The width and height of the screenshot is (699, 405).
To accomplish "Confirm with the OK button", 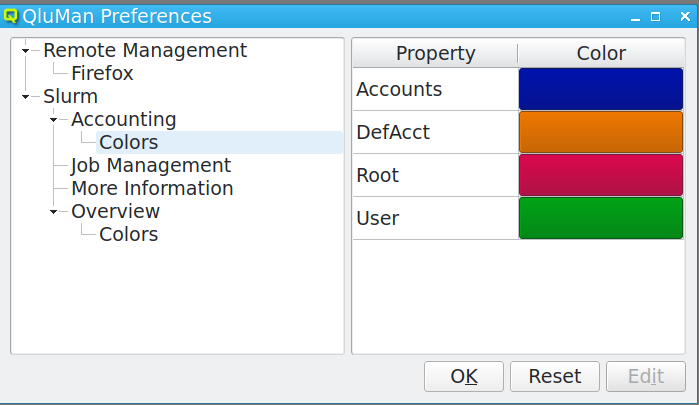I will [x=464, y=376].
